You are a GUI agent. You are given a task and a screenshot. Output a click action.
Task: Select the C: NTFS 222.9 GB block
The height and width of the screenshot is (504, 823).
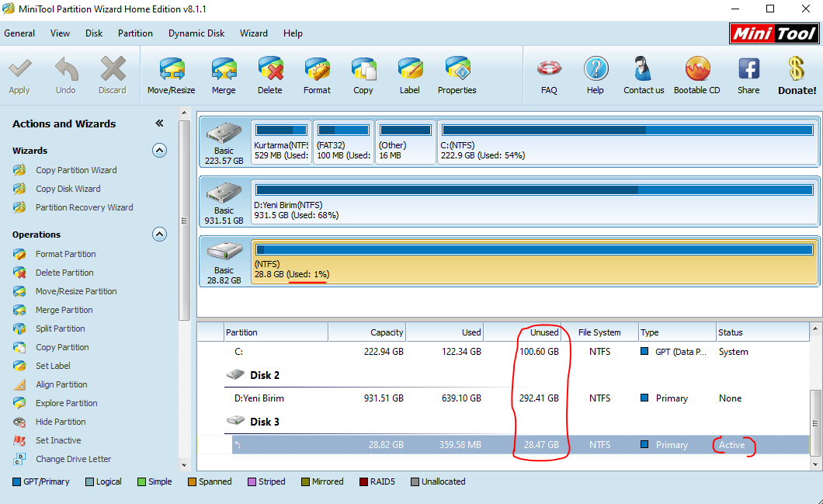pyautogui.click(x=628, y=142)
